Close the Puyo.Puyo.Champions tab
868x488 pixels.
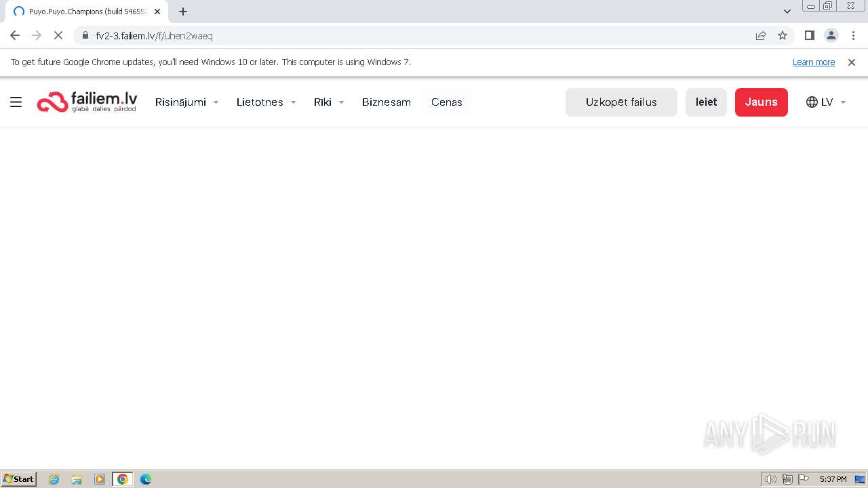pyautogui.click(x=157, y=12)
